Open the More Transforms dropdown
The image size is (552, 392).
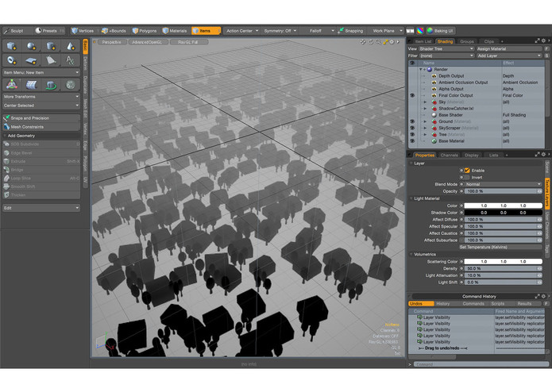point(41,97)
